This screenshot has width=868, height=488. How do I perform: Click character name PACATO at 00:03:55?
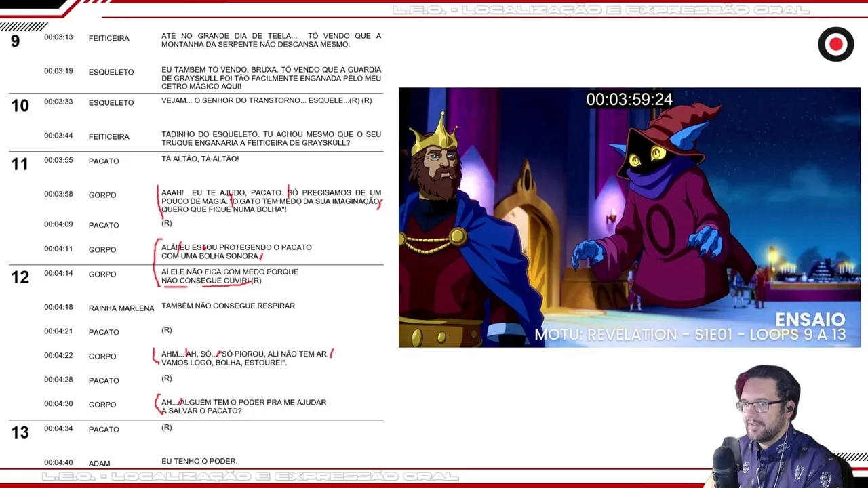(104, 161)
